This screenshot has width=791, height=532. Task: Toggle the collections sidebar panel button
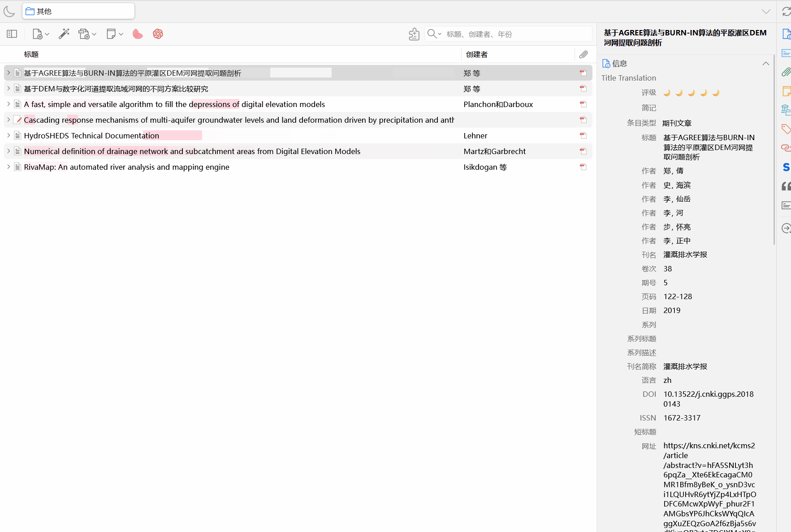point(12,34)
